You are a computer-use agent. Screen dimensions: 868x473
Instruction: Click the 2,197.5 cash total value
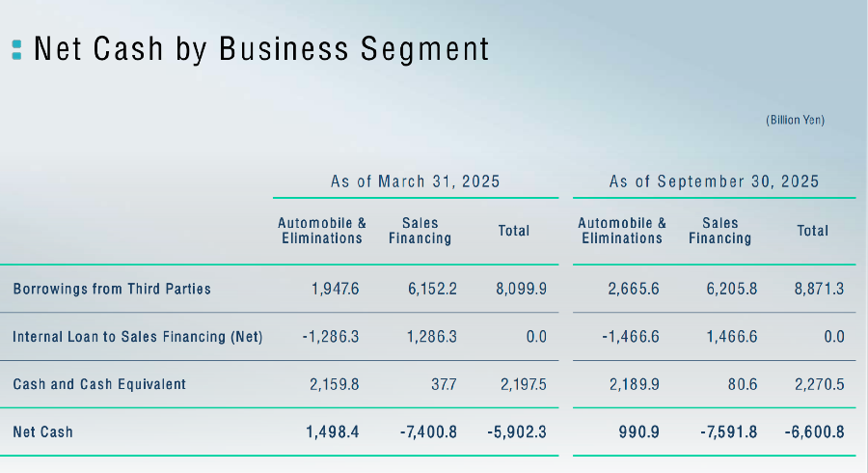click(x=521, y=384)
